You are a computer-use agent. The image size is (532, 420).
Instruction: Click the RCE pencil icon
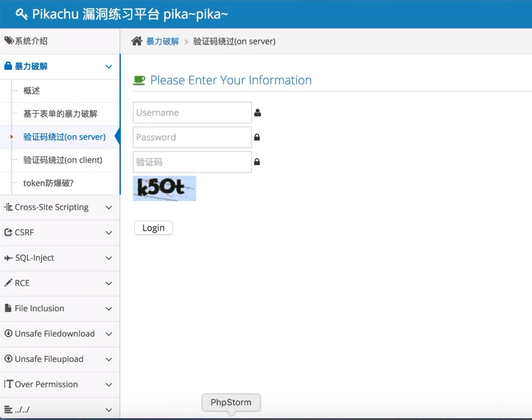click(8, 283)
